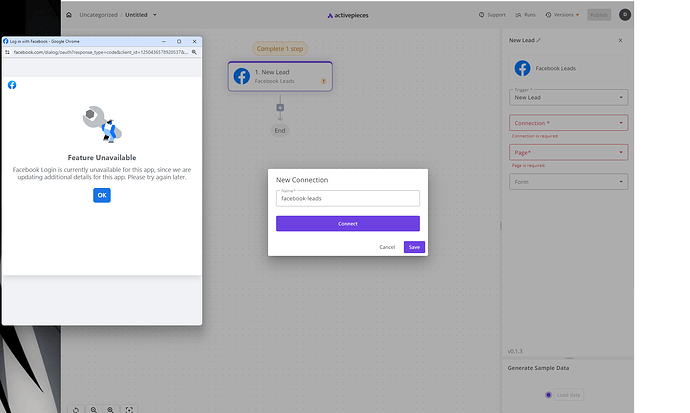This screenshot has width=690, height=413.
Task: Click the connection Name field facebook-leads
Action: click(348, 198)
